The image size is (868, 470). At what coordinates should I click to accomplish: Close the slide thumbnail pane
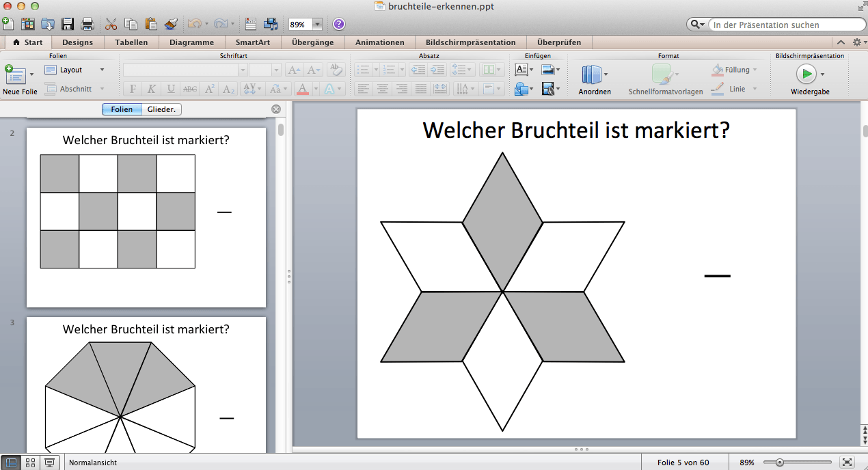point(276,109)
